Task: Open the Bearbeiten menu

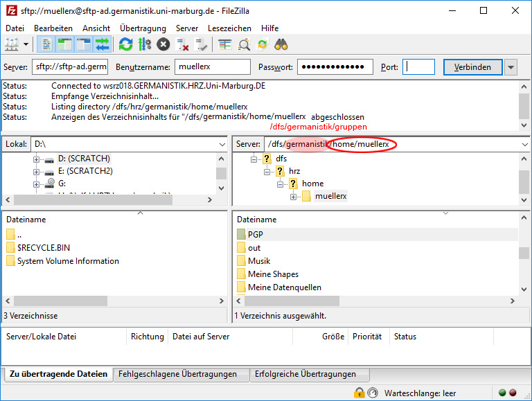Action: (x=53, y=28)
